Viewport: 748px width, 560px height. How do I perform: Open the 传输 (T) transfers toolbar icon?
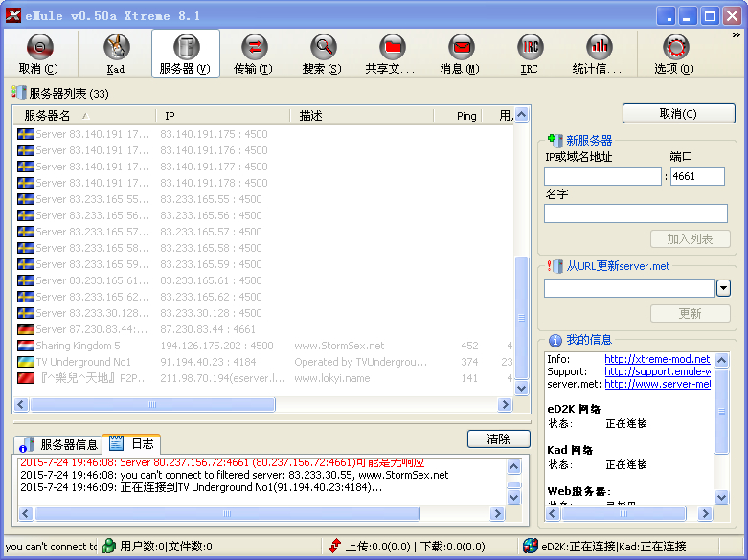click(254, 47)
